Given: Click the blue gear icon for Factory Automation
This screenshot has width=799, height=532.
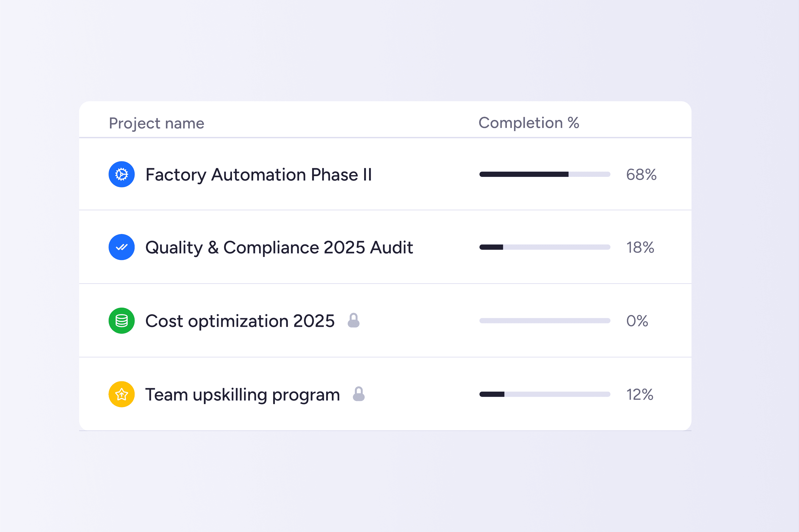Looking at the screenshot, I should (x=122, y=174).
